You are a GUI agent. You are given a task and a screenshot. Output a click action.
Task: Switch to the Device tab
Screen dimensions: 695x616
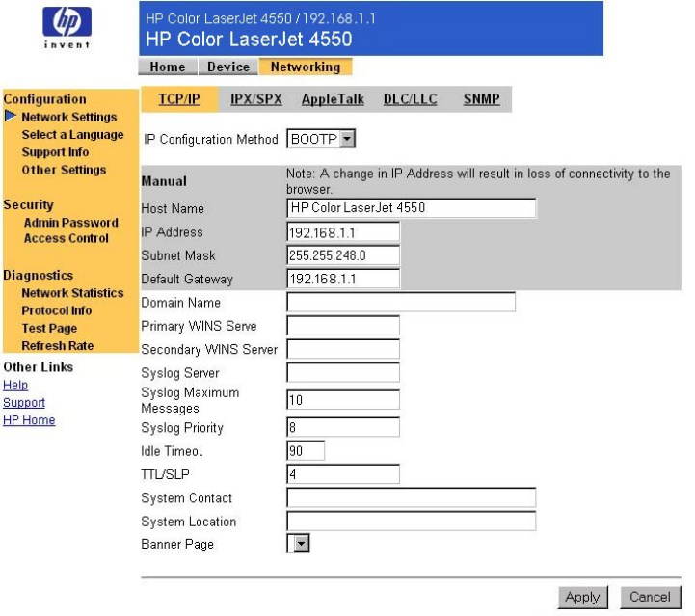(228, 67)
